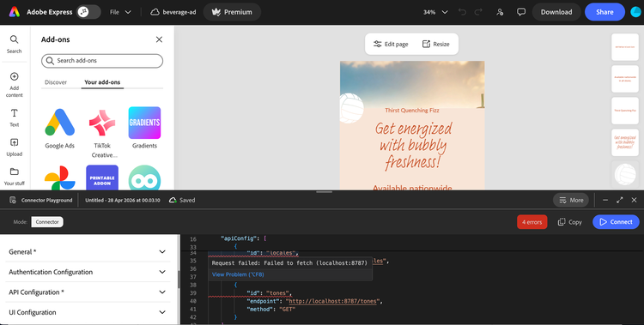Open the TikTok Creative add-on

[x=102, y=133]
